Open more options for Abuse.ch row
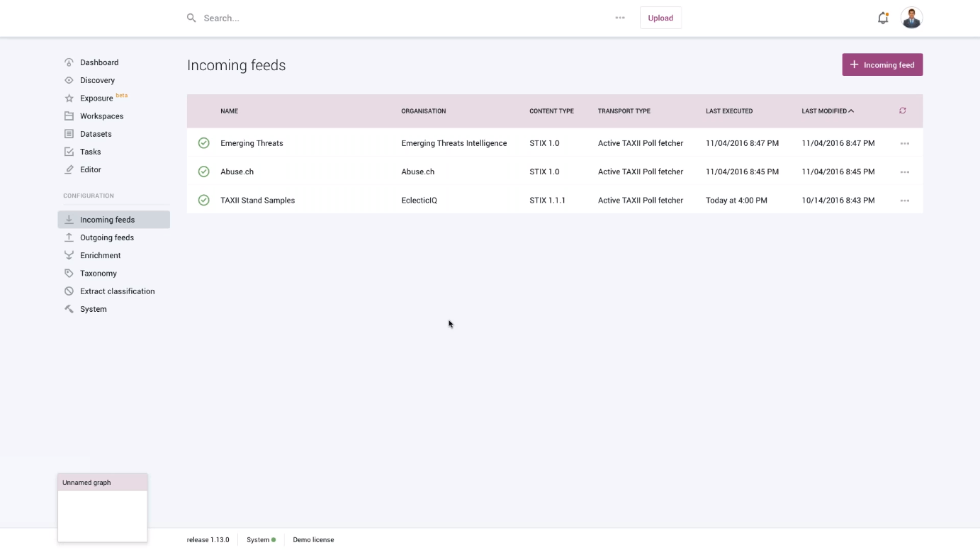 [x=904, y=172]
